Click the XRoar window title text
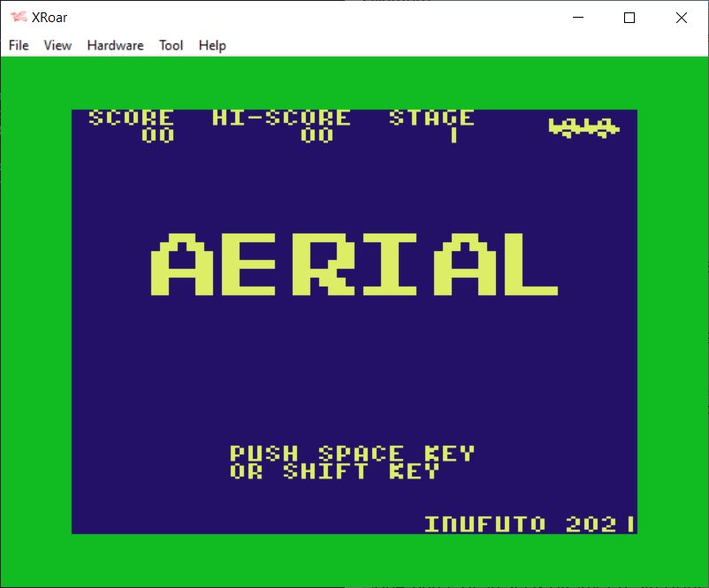This screenshot has width=709, height=588. [x=50, y=18]
